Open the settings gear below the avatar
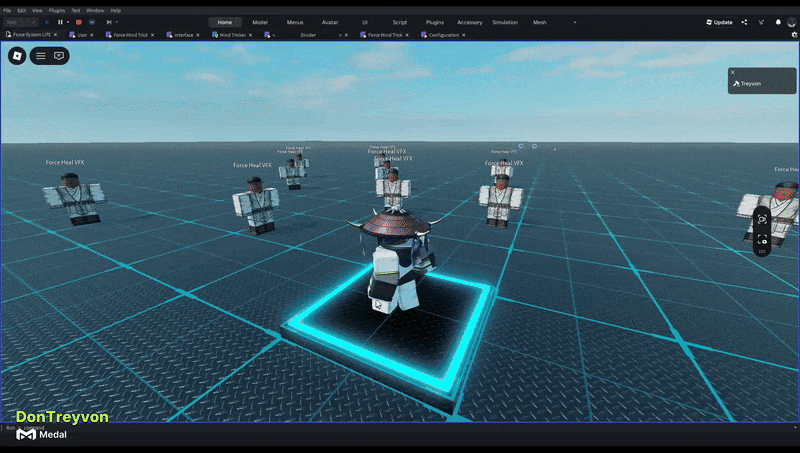The width and height of the screenshot is (800, 453). [x=762, y=240]
